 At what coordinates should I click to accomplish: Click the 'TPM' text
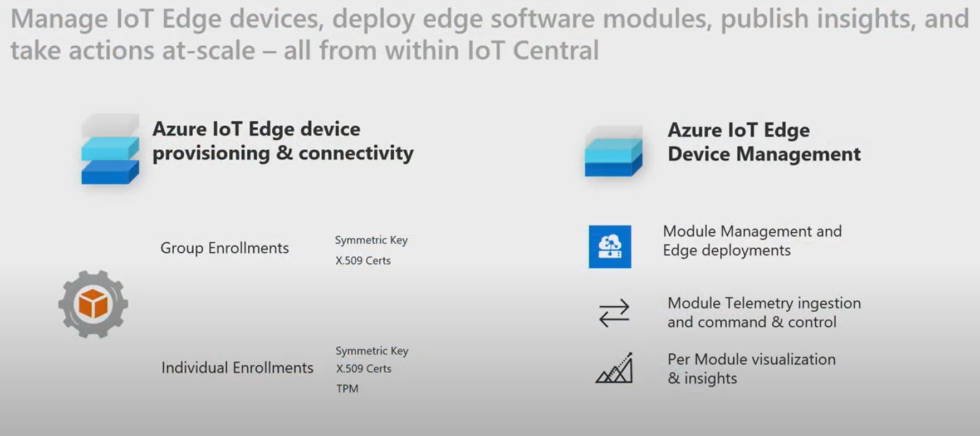[347, 389]
